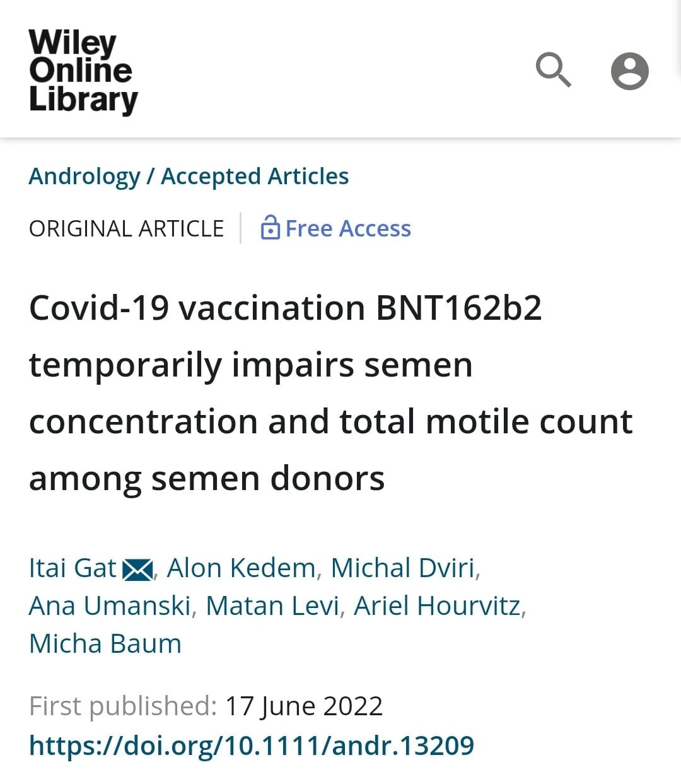681x784 pixels.
Task: Click the 17 June 2022 publication date
Action: click(x=304, y=706)
